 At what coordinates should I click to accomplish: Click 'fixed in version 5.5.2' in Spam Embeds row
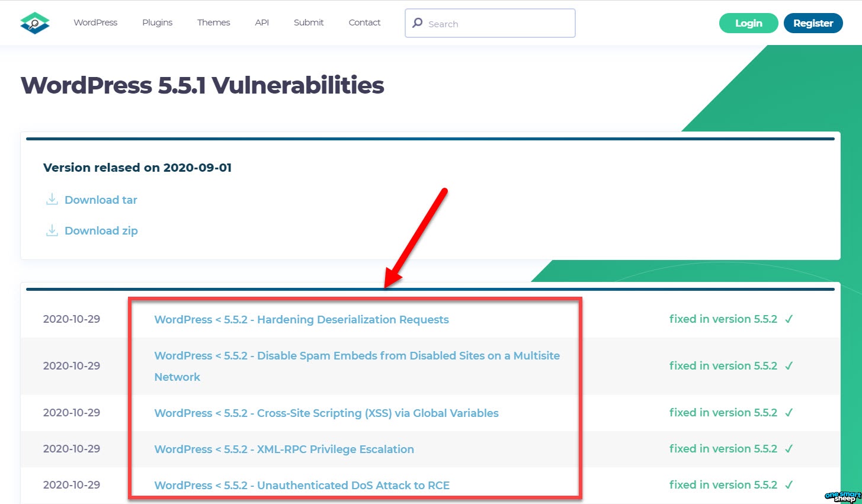[723, 366]
